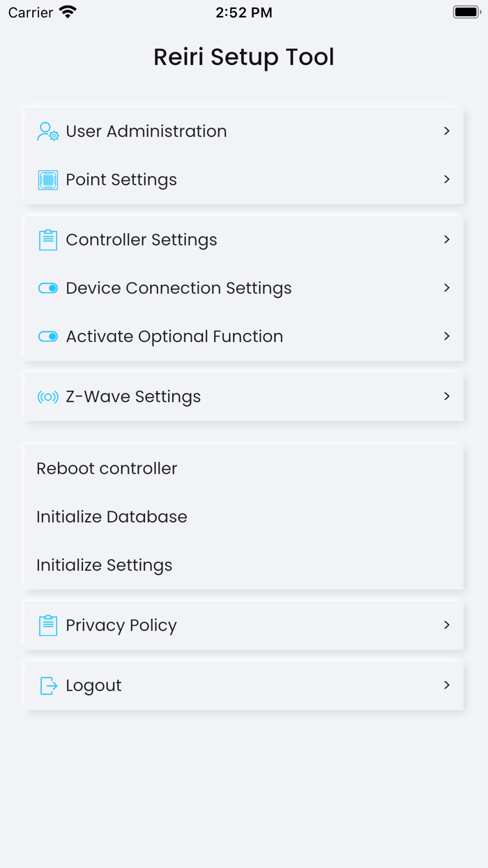The width and height of the screenshot is (488, 868).
Task: Click the Z-Wave Settings signal icon
Action: pyautogui.click(x=47, y=396)
